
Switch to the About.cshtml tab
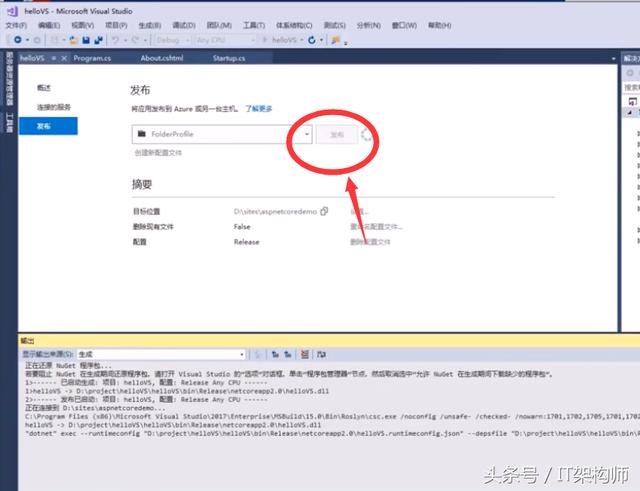click(x=162, y=58)
